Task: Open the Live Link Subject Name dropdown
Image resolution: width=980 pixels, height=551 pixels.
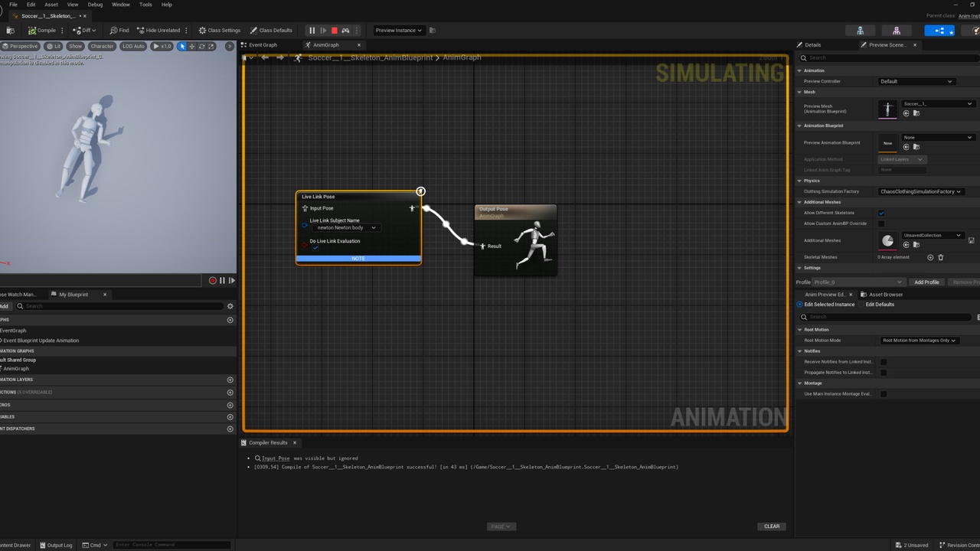Action: point(346,227)
